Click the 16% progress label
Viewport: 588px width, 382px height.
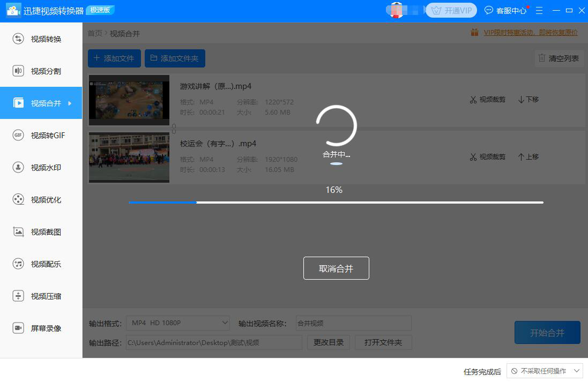coord(334,190)
